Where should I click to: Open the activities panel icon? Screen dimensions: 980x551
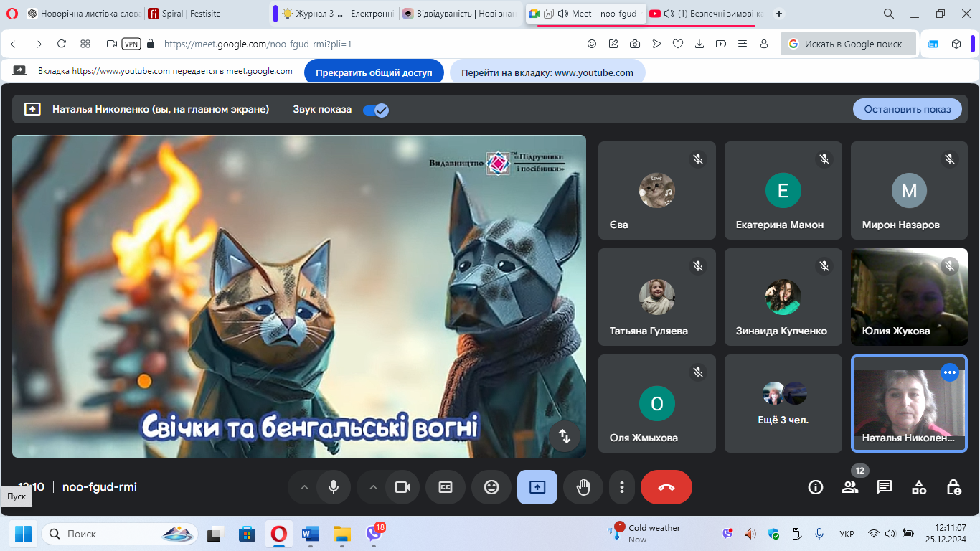point(919,487)
